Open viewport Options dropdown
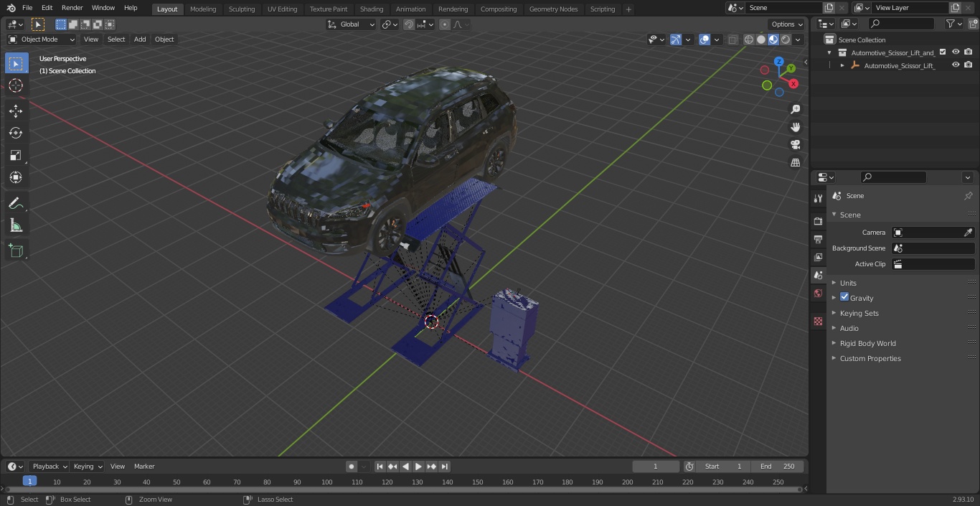The image size is (980, 506). [787, 24]
